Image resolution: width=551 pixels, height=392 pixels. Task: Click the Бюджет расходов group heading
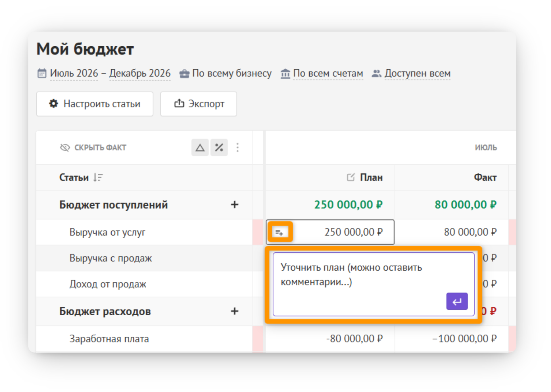click(105, 311)
